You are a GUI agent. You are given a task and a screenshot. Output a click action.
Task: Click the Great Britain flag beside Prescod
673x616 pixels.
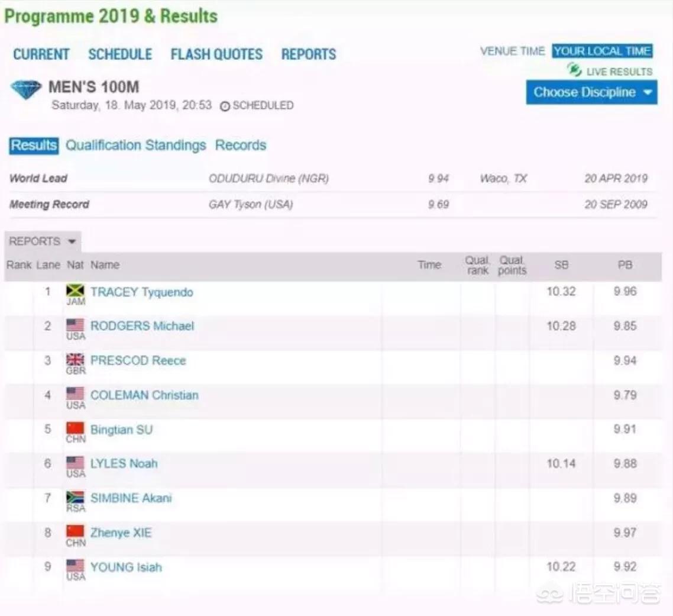click(x=75, y=360)
